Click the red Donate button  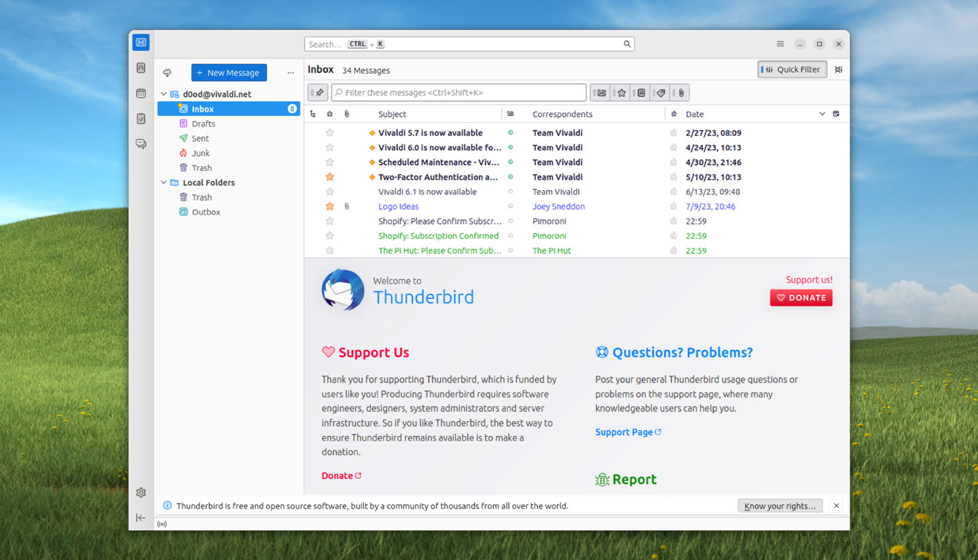tap(801, 297)
